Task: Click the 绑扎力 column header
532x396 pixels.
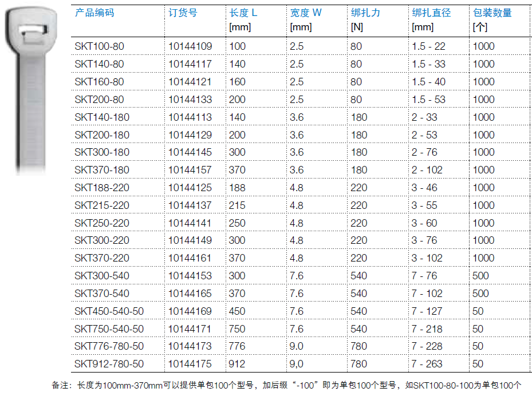Action: (365, 13)
